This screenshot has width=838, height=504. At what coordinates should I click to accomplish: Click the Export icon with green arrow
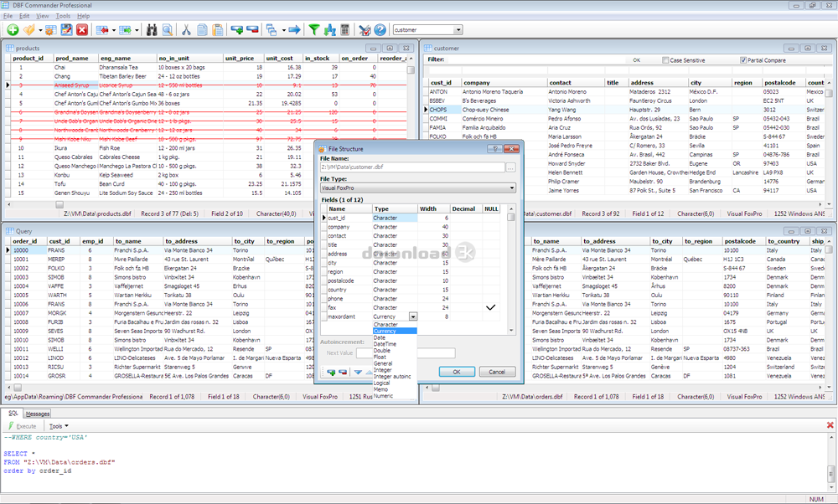click(125, 30)
